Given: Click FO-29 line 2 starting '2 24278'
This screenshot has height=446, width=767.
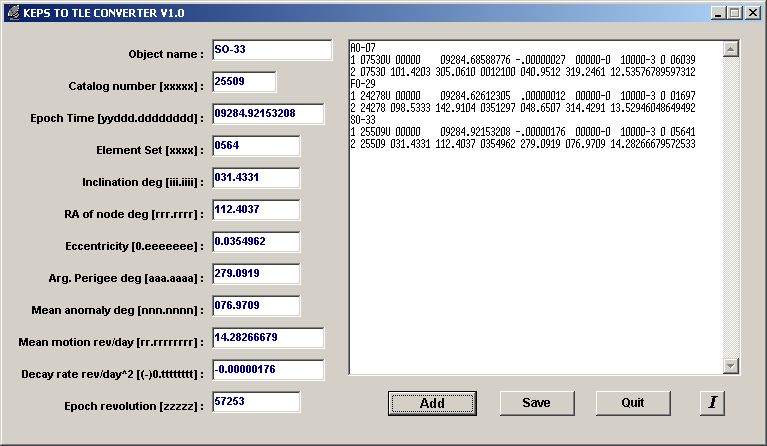Looking at the screenshot, I should (x=522, y=108).
